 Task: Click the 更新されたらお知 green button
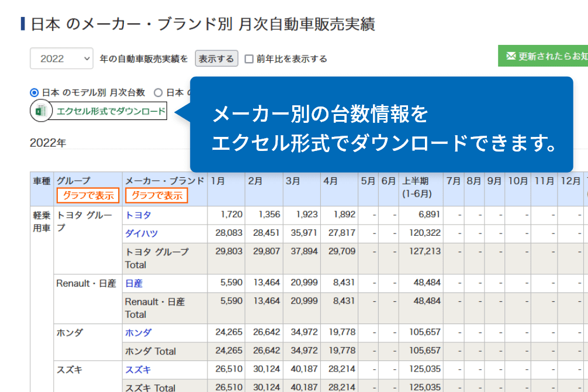(x=543, y=56)
